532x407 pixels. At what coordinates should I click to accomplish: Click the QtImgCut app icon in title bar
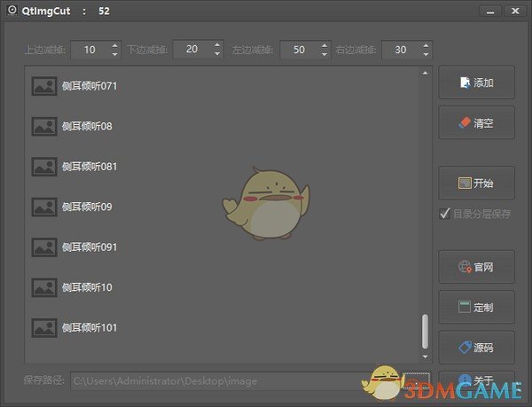[x=12, y=10]
